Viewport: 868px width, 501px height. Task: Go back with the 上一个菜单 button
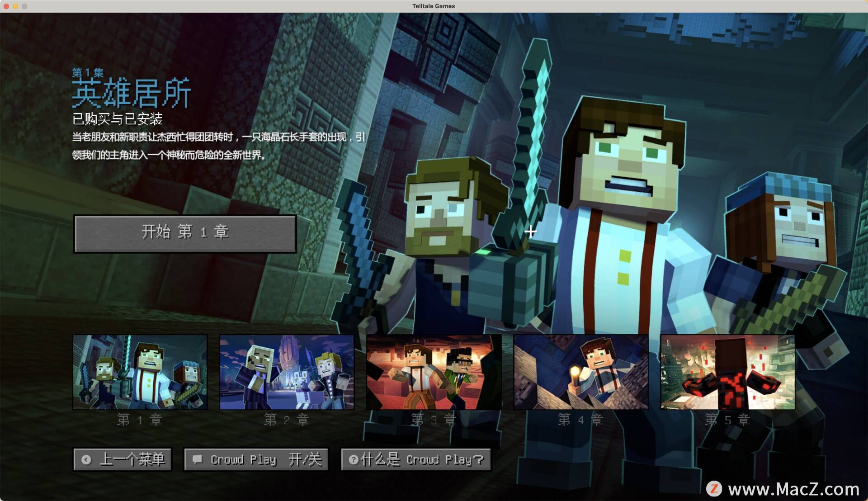[123, 459]
